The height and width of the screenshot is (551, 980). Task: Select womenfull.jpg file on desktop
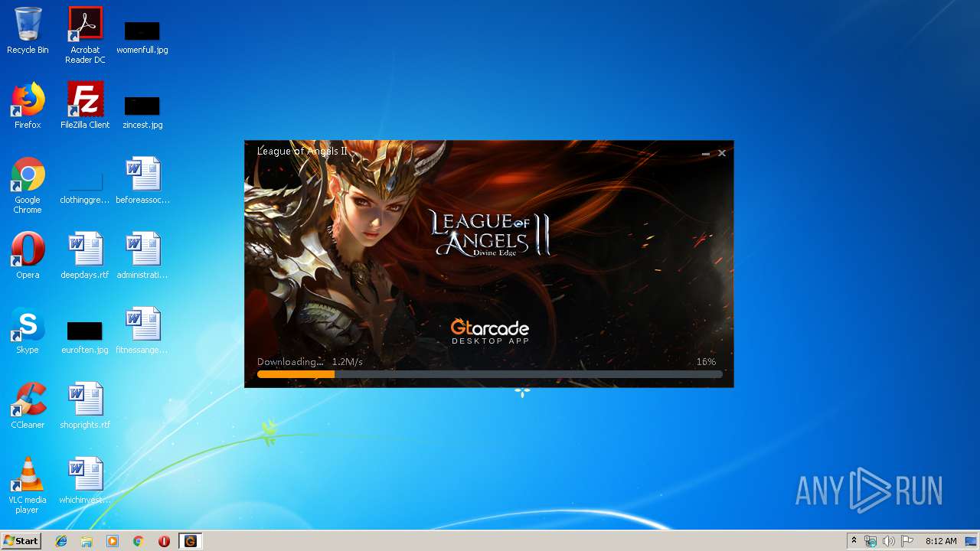[x=142, y=37]
